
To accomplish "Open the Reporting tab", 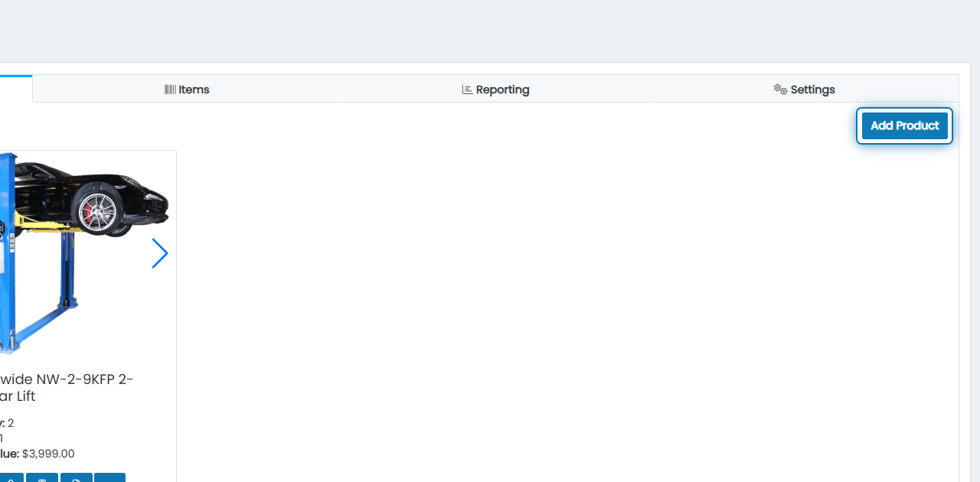I will click(x=495, y=90).
